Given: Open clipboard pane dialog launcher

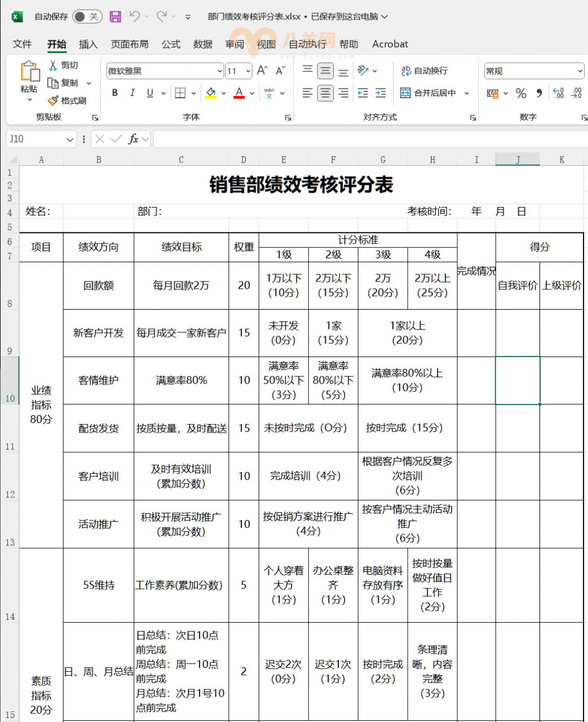Looking at the screenshot, I should (x=95, y=117).
